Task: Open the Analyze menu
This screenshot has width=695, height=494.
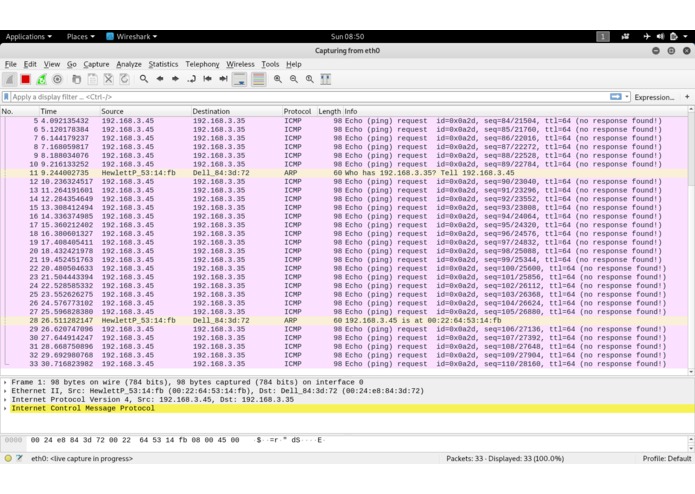Action: [x=129, y=64]
